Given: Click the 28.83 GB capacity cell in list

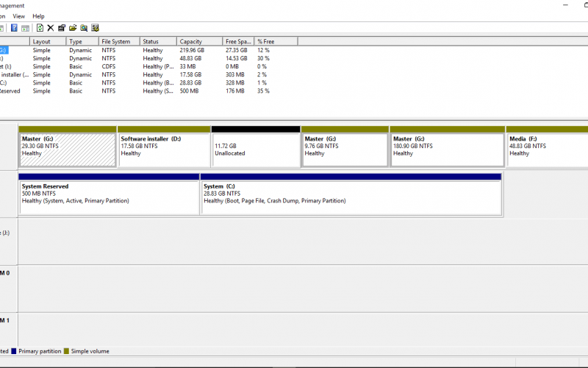Looking at the screenshot, I should [x=190, y=82].
